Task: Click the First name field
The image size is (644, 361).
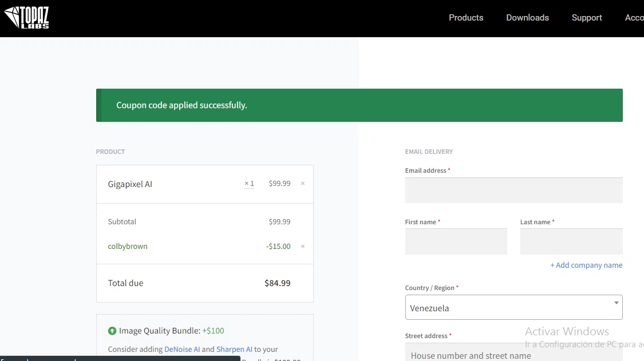Action: click(456, 241)
